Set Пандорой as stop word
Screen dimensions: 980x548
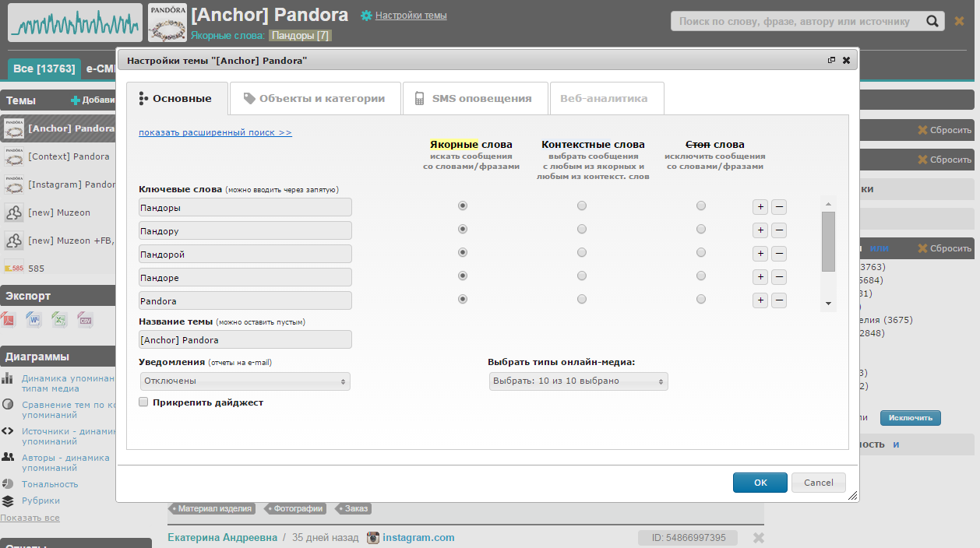pyautogui.click(x=701, y=253)
